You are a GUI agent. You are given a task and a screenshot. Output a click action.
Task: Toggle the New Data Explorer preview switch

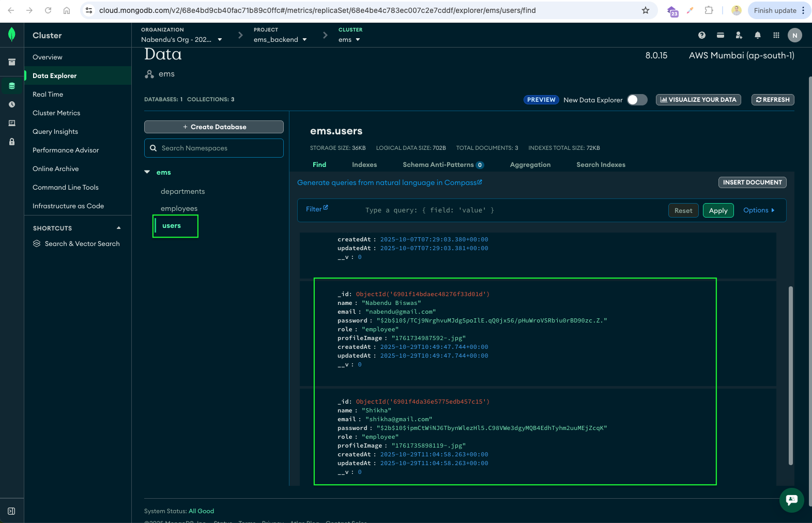click(637, 100)
